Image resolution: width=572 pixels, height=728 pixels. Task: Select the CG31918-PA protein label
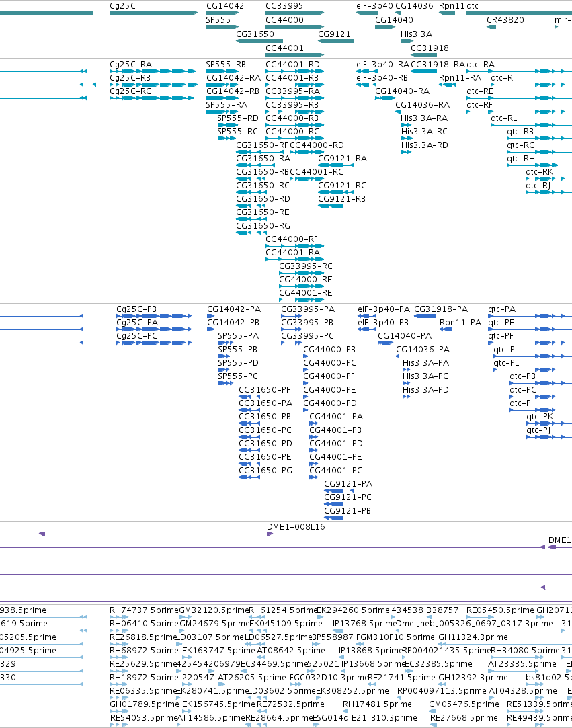click(x=441, y=309)
